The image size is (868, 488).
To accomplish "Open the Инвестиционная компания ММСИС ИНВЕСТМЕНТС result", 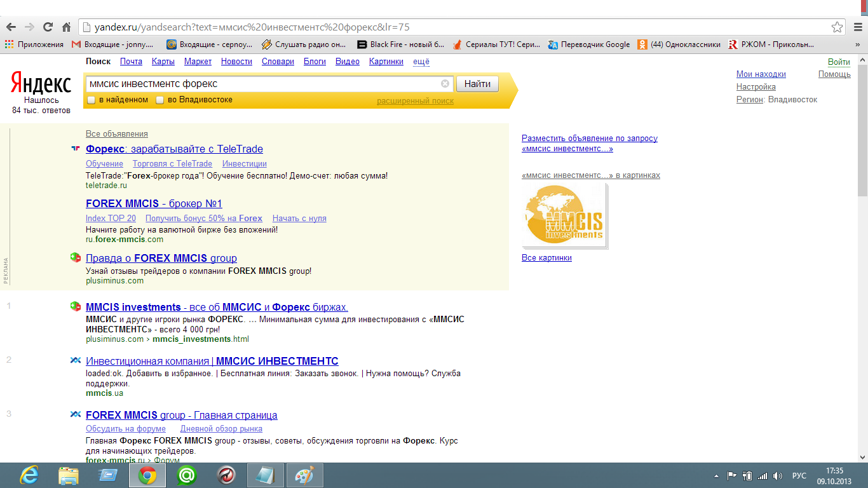I will point(212,361).
